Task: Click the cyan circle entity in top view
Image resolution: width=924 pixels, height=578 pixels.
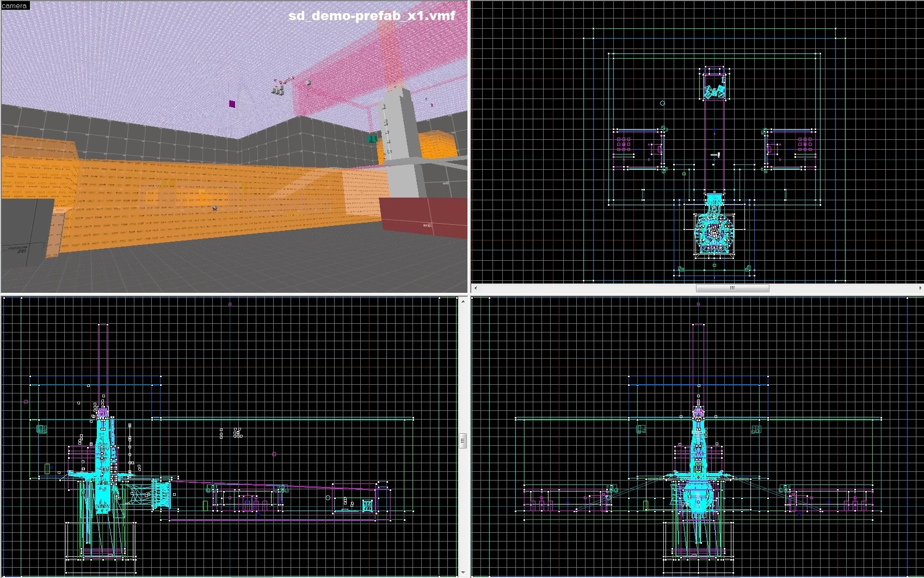Action: point(662,103)
